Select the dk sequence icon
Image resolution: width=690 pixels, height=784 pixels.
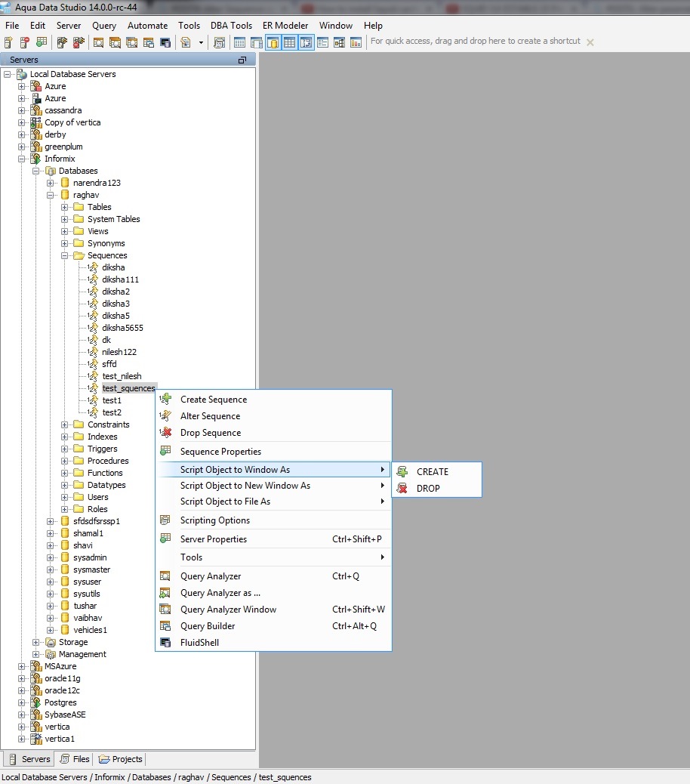pyautogui.click(x=92, y=340)
